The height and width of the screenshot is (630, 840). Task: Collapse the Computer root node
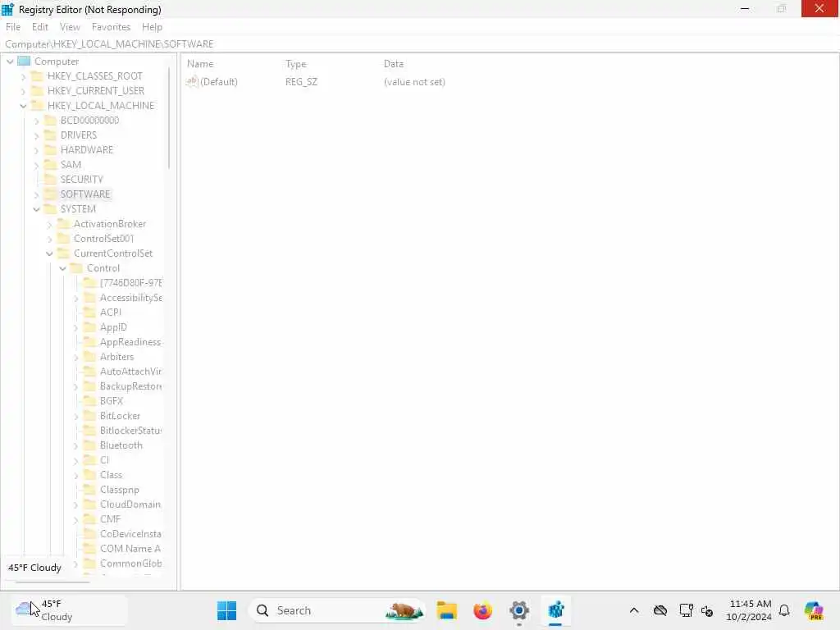pos(10,62)
